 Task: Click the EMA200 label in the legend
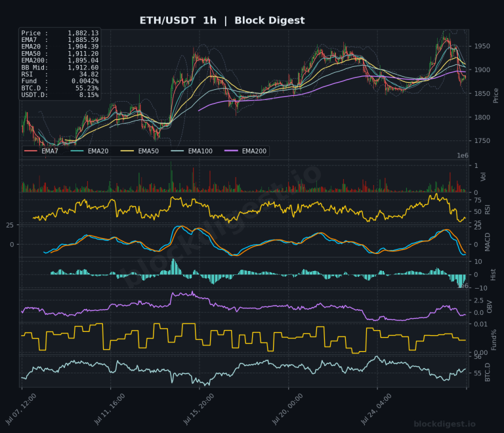click(x=254, y=151)
